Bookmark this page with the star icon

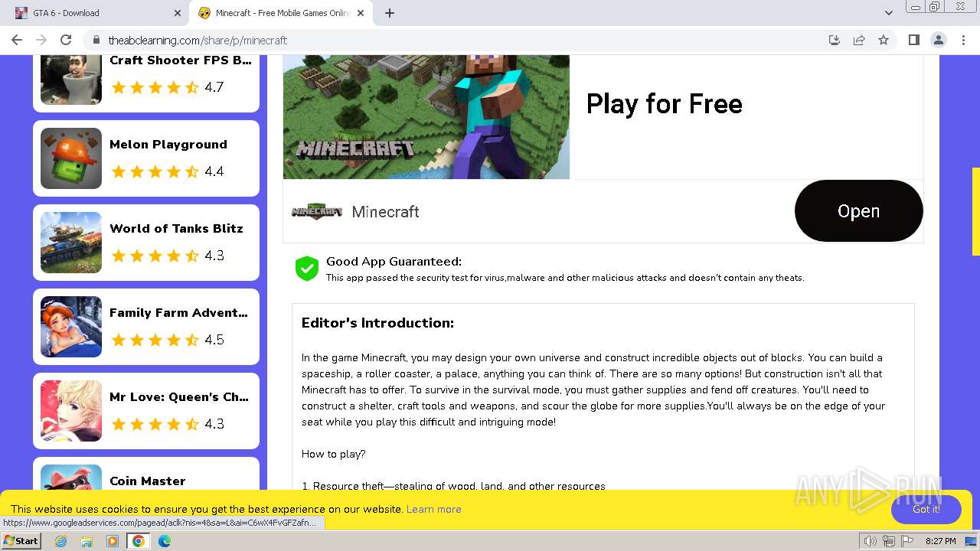tap(884, 40)
